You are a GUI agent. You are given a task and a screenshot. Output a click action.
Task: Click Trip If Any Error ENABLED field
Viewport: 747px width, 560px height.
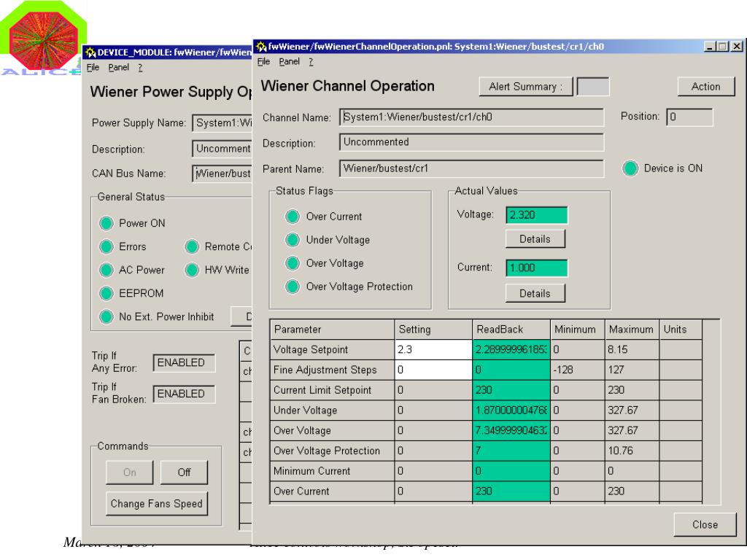[184, 363]
